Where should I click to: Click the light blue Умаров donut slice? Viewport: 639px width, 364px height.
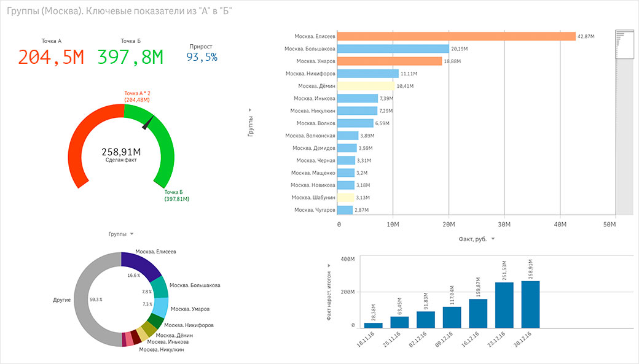160,306
